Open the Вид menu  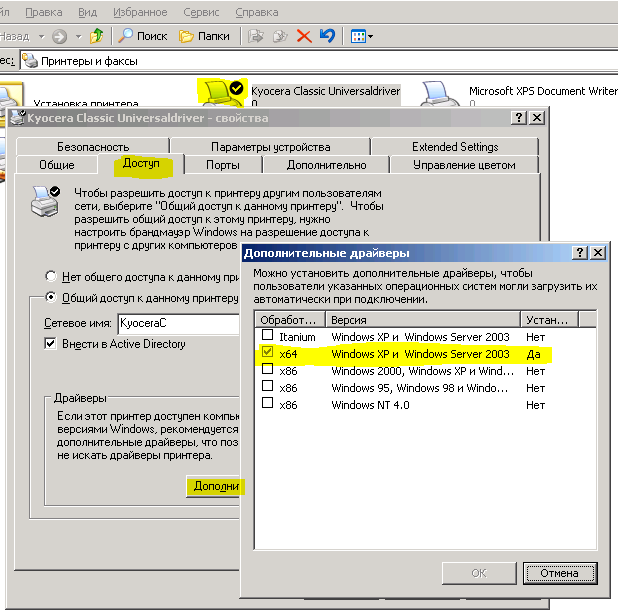[x=87, y=13]
